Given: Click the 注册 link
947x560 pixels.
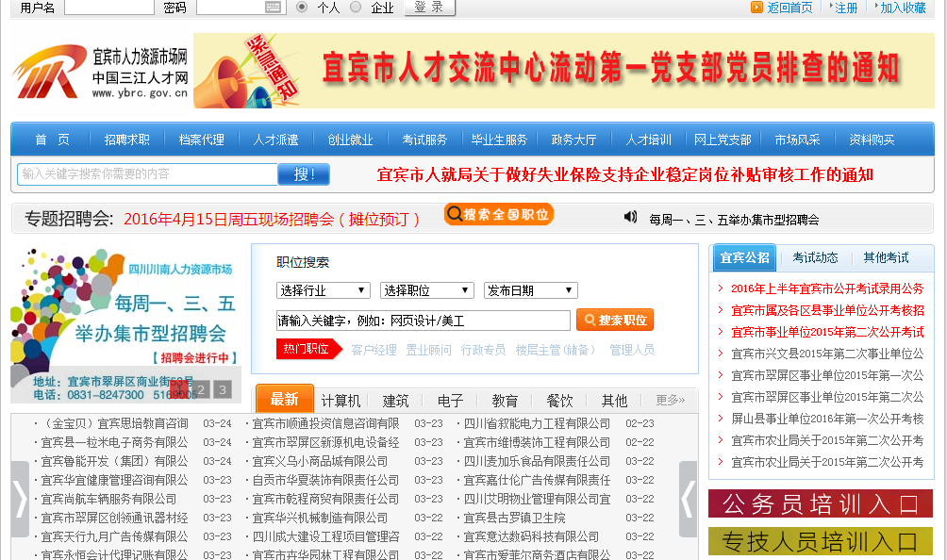Looking at the screenshot, I should [846, 8].
